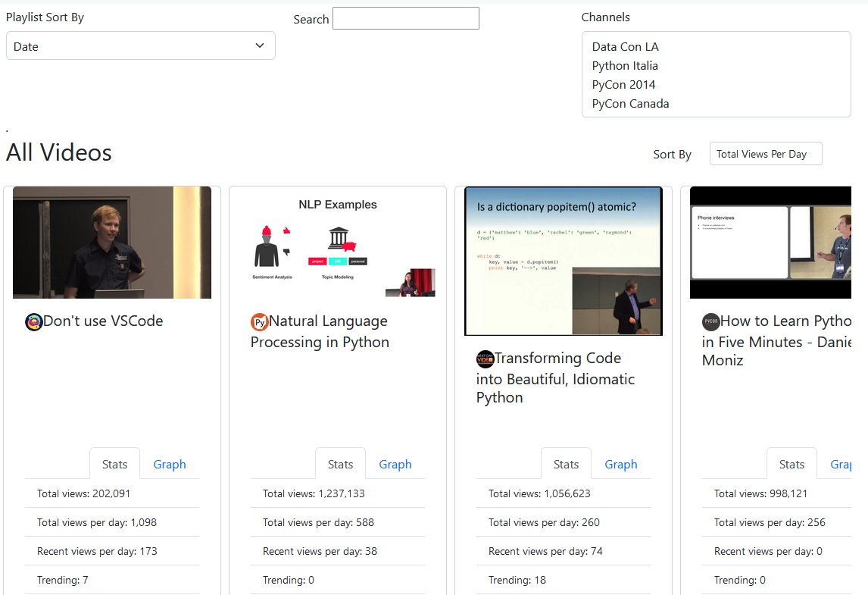868x595 pixels.
Task: Click Next Day Video icon beside Transforming Code
Action: click(x=485, y=359)
